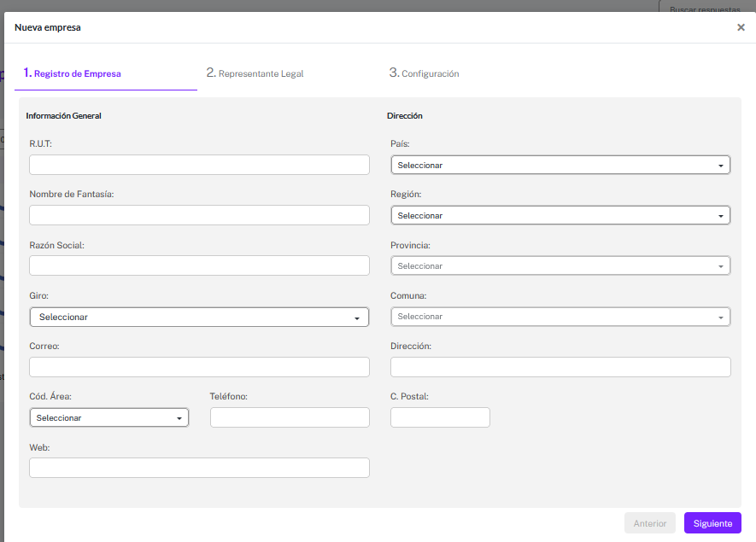Expand the Comuna dropdown
The width and height of the screenshot is (756, 542).
[x=560, y=317]
